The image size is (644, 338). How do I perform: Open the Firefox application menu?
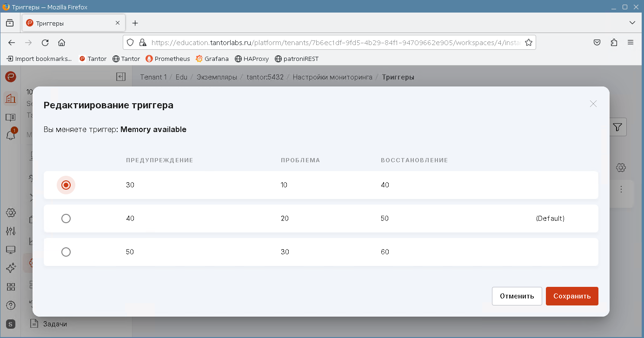(631, 42)
